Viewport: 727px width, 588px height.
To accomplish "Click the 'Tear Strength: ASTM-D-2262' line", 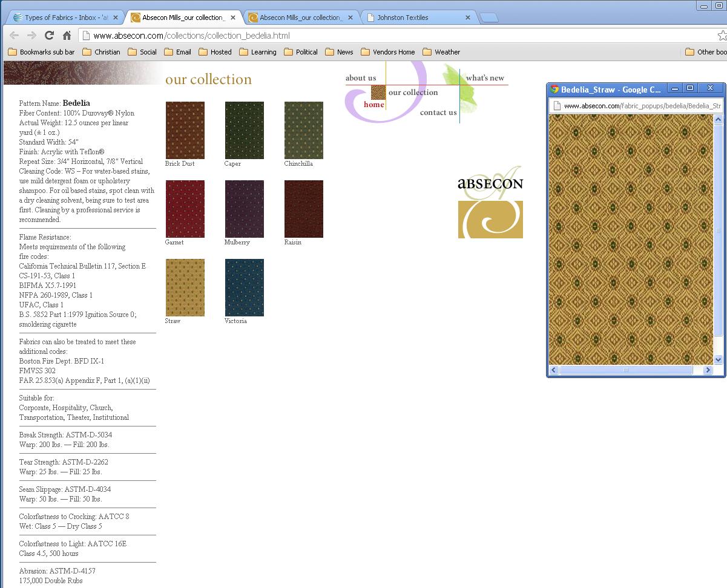I will click(x=64, y=462).
